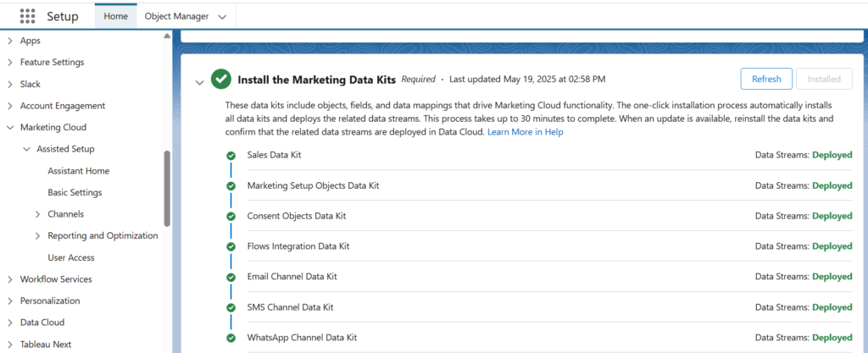Image resolution: width=868 pixels, height=353 pixels.
Task: Open Assistant Home in the sidebar
Action: point(79,171)
